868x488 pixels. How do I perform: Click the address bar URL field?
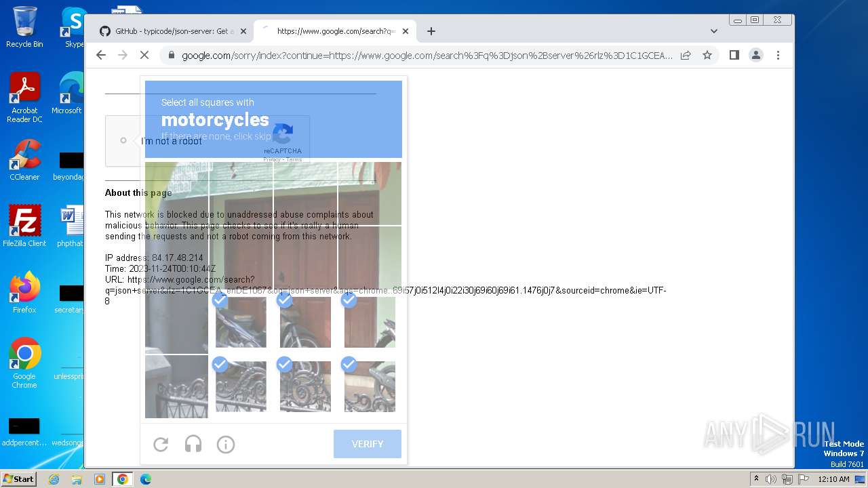coord(427,55)
